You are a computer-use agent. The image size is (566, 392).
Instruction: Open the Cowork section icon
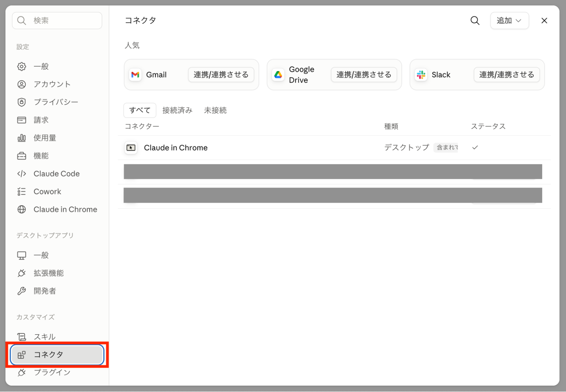22,192
